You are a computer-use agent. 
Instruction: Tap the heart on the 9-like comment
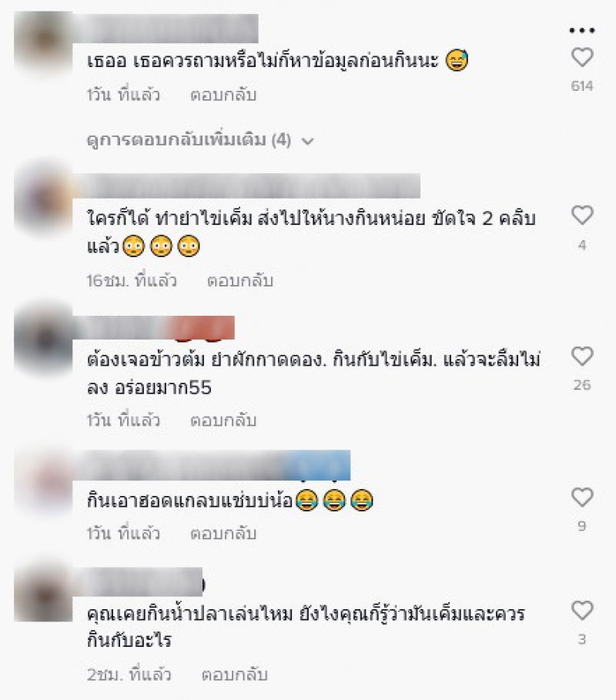click(582, 497)
